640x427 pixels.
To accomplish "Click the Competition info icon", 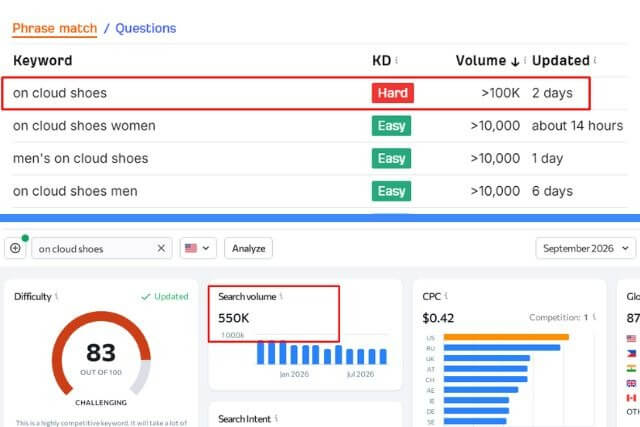I will pos(594,317).
